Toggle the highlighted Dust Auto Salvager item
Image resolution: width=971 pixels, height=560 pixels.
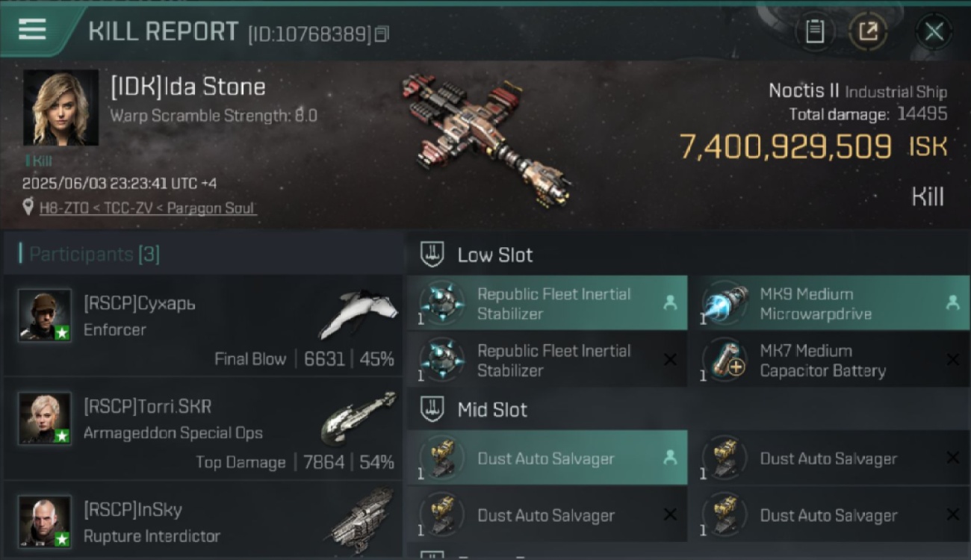pos(547,458)
